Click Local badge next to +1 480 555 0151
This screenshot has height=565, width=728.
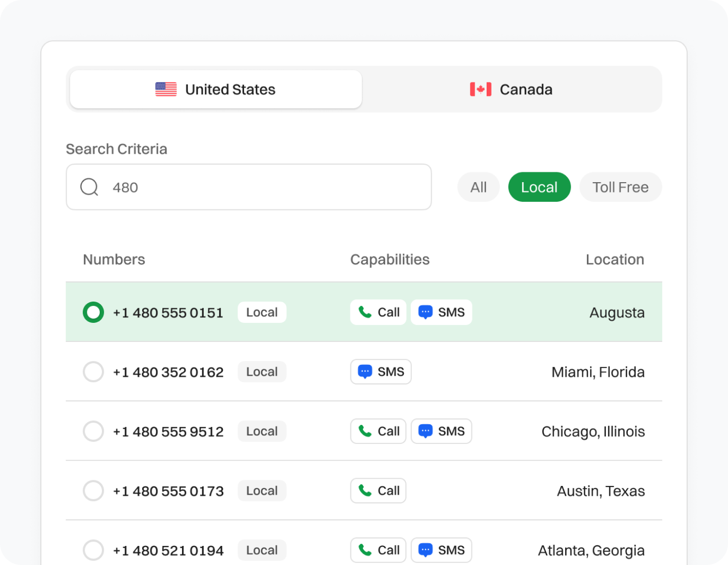pos(262,312)
